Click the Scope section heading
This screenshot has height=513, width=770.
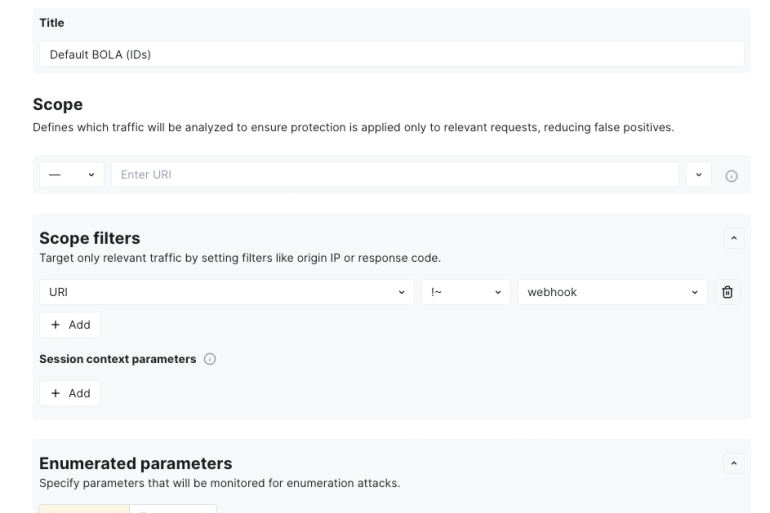coord(60,104)
